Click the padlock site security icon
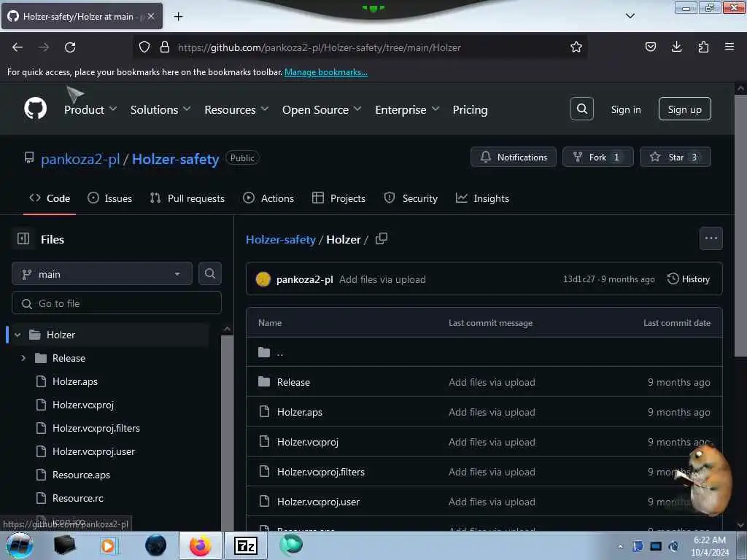747x560 pixels. click(x=164, y=47)
